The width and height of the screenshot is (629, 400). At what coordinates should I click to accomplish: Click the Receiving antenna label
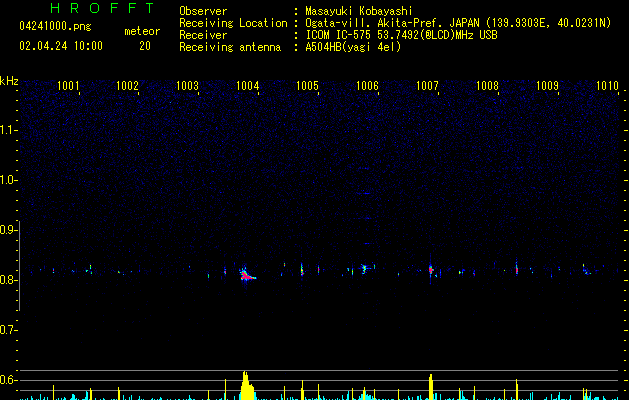pyautogui.click(x=230, y=47)
